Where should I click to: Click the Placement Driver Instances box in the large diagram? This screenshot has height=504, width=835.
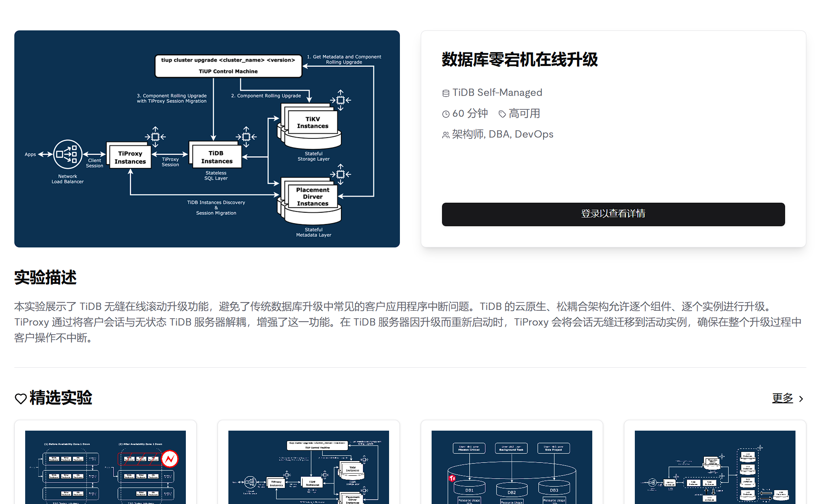coord(313,197)
